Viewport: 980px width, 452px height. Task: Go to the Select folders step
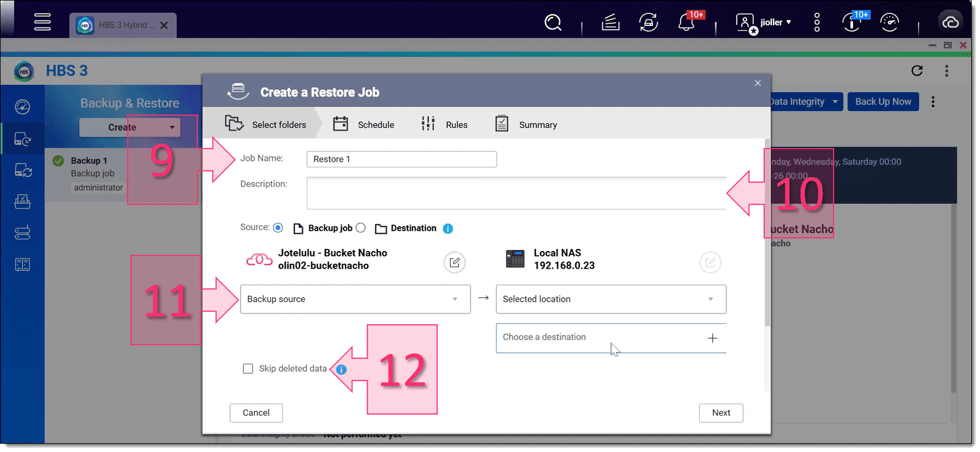pyautogui.click(x=265, y=124)
